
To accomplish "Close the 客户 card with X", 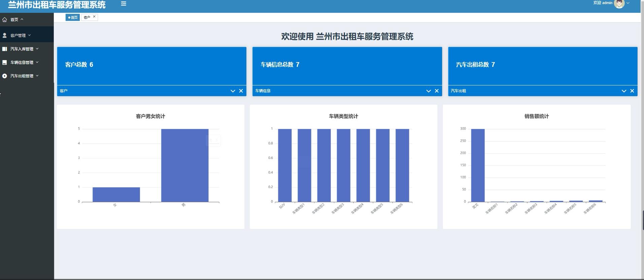I will [x=241, y=91].
